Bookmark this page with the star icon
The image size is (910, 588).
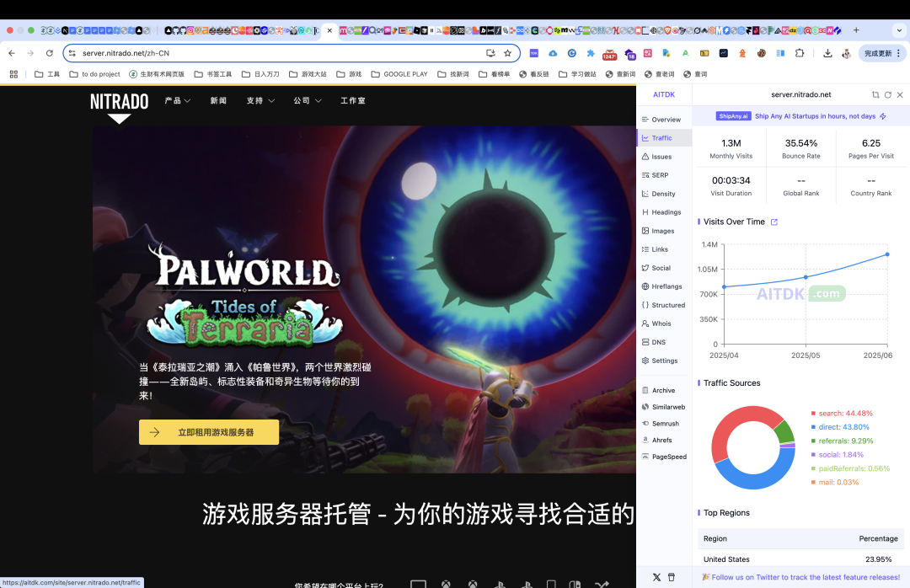click(x=508, y=53)
